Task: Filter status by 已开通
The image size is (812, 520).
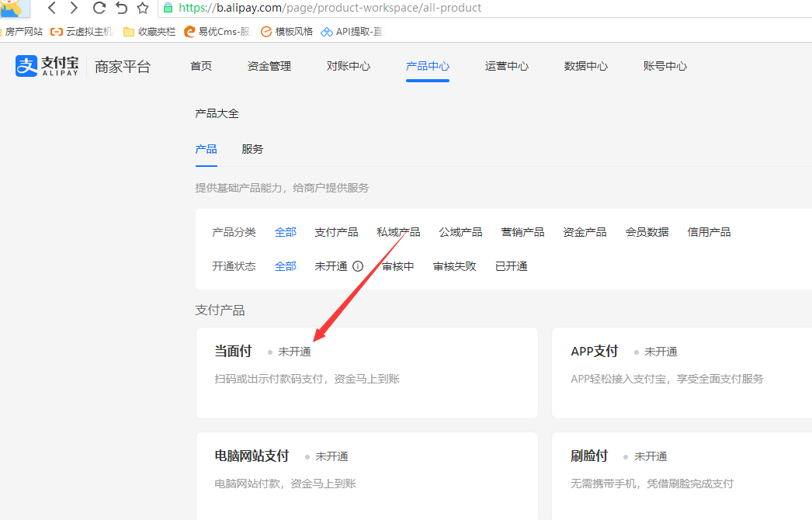Action: pos(512,266)
